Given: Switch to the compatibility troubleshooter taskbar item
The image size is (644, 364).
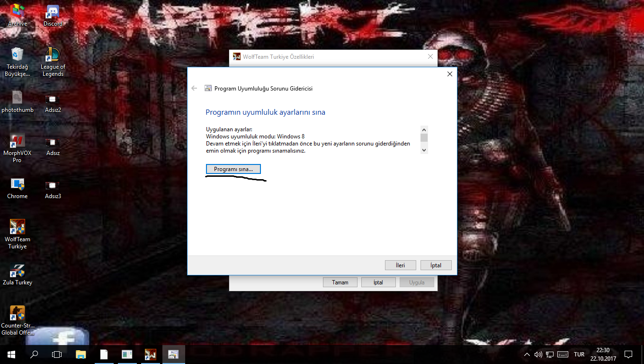Looking at the screenshot, I should (x=173, y=354).
